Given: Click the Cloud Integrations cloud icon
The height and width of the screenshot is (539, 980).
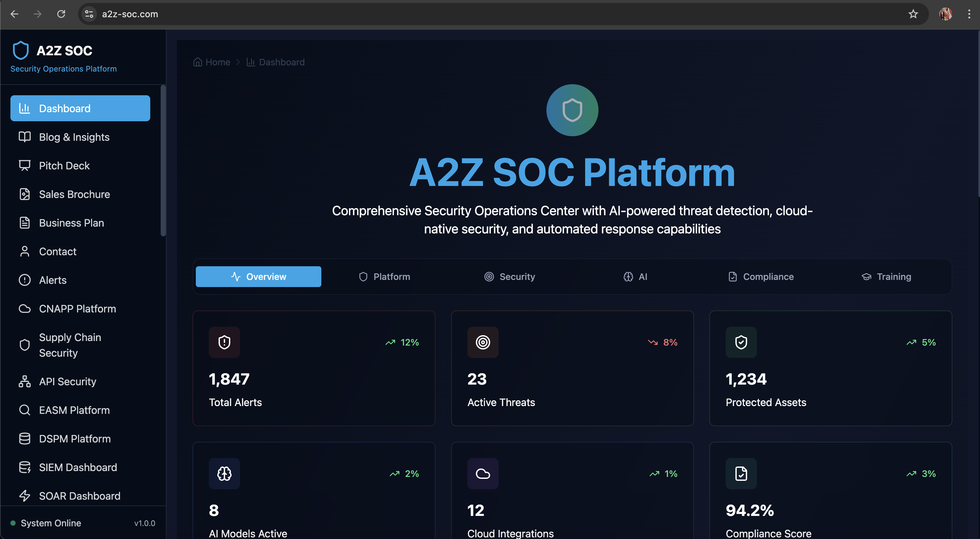Looking at the screenshot, I should (483, 474).
